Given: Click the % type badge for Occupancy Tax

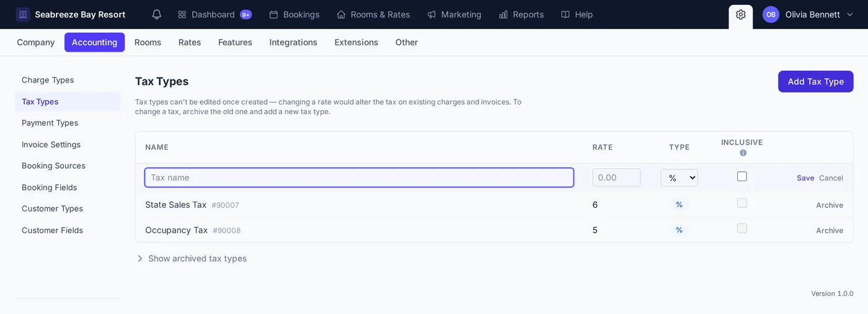Looking at the screenshot, I should click(679, 230).
